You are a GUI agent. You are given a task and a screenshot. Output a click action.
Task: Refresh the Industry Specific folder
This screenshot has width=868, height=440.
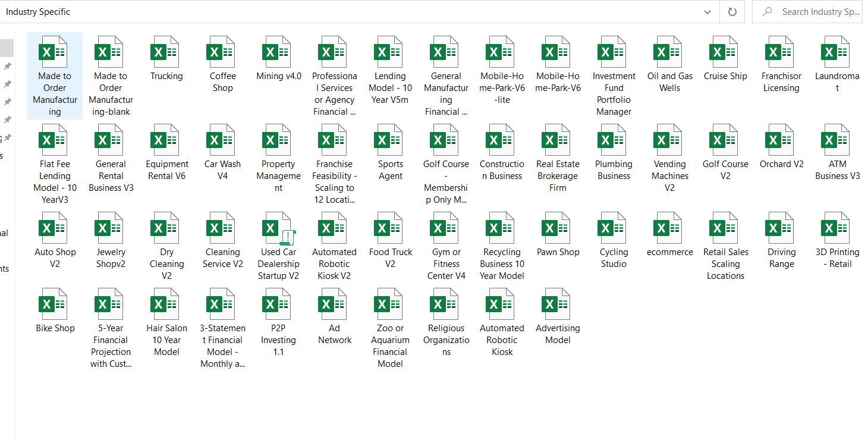pyautogui.click(x=732, y=12)
